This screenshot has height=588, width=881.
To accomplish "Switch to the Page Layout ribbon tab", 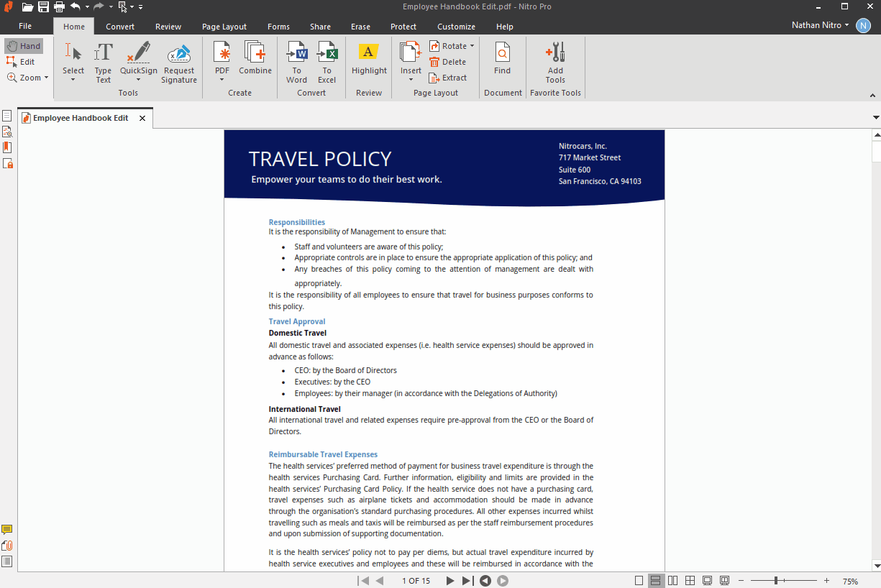I will coord(224,27).
